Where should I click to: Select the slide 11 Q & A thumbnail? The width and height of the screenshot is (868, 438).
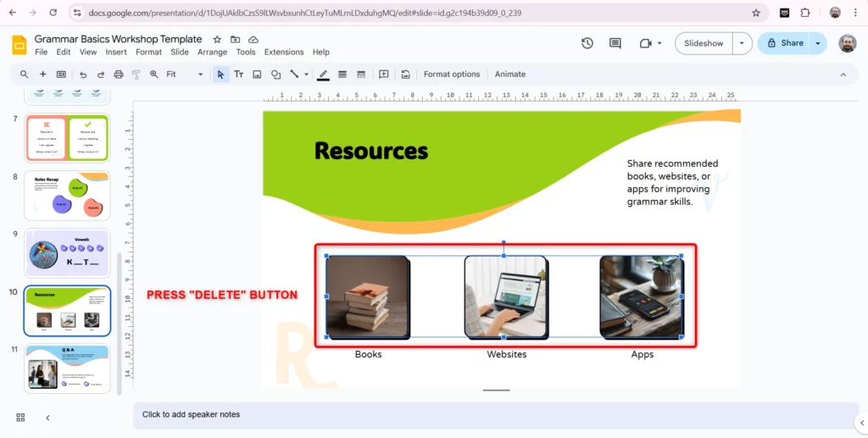click(x=68, y=369)
